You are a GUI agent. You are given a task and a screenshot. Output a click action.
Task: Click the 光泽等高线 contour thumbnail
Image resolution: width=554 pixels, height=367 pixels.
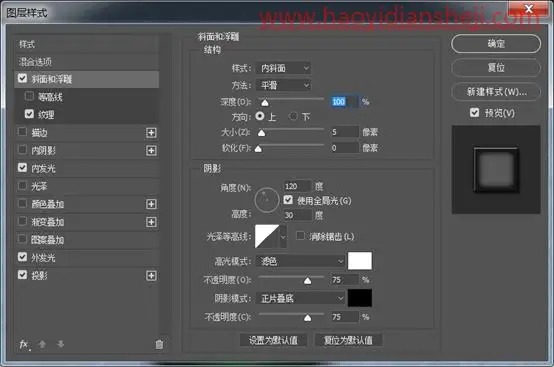coord(267,236)
